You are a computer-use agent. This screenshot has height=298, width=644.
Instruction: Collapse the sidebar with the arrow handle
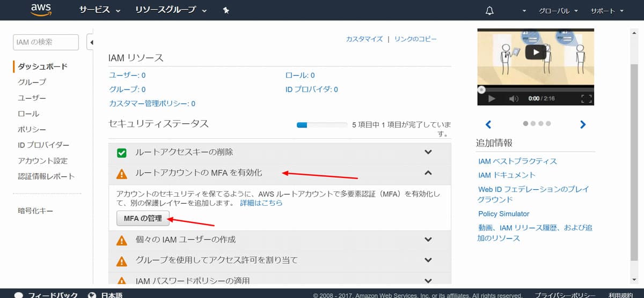tap(90, 42)
